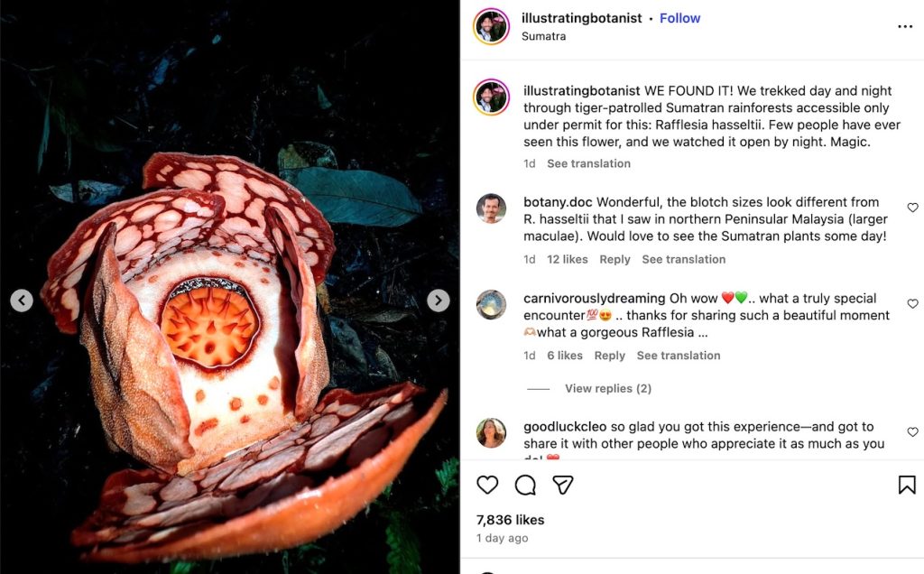Like goodluckcleo's comment heart
Screen dimensions: 924x574
(912, 432)
